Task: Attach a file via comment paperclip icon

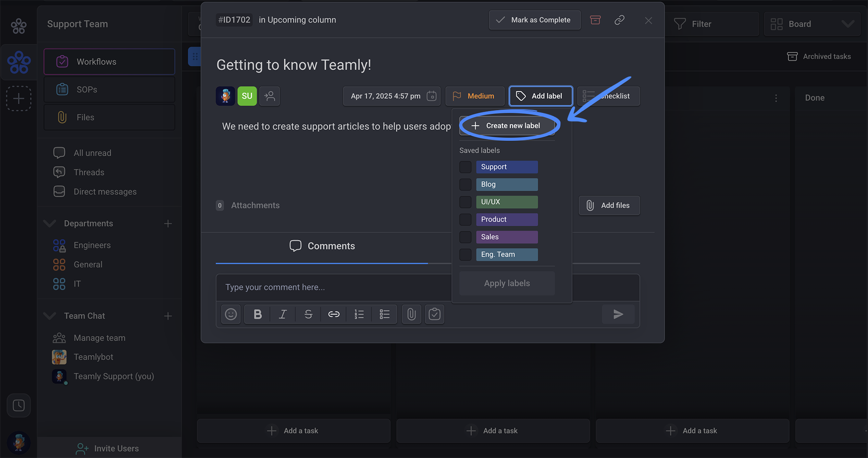Action: (411, 314)
